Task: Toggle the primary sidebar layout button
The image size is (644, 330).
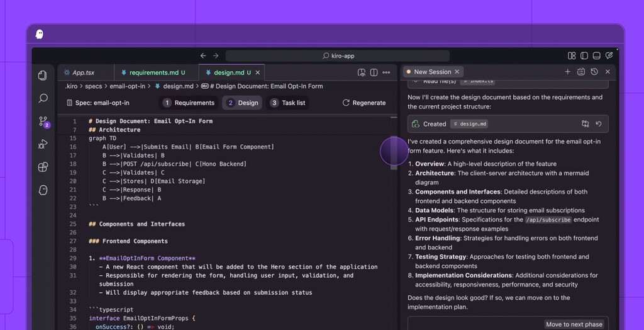Action: [x=584, y=56]
